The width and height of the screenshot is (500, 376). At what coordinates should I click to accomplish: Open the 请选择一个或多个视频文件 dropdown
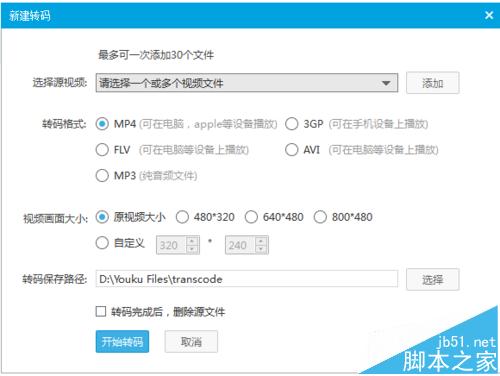(x=247, y=83)
